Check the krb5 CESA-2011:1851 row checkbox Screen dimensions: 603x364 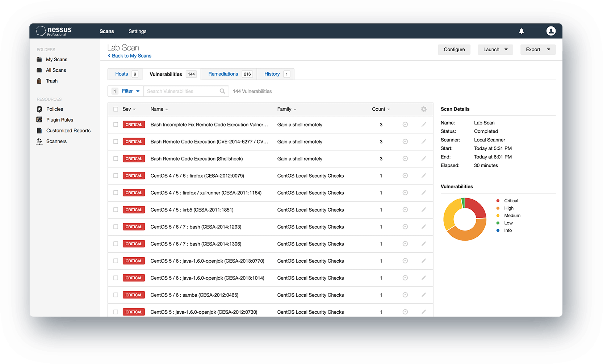(x=116, y=209)
